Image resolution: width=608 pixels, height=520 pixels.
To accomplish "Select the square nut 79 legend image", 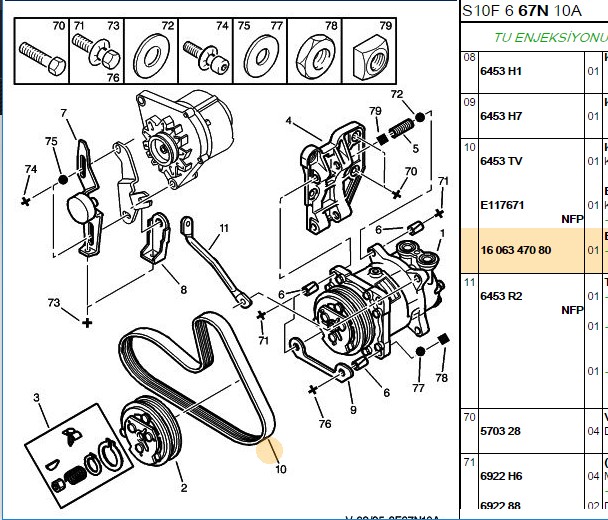I will pyautogui.click(x=370, y=58).
